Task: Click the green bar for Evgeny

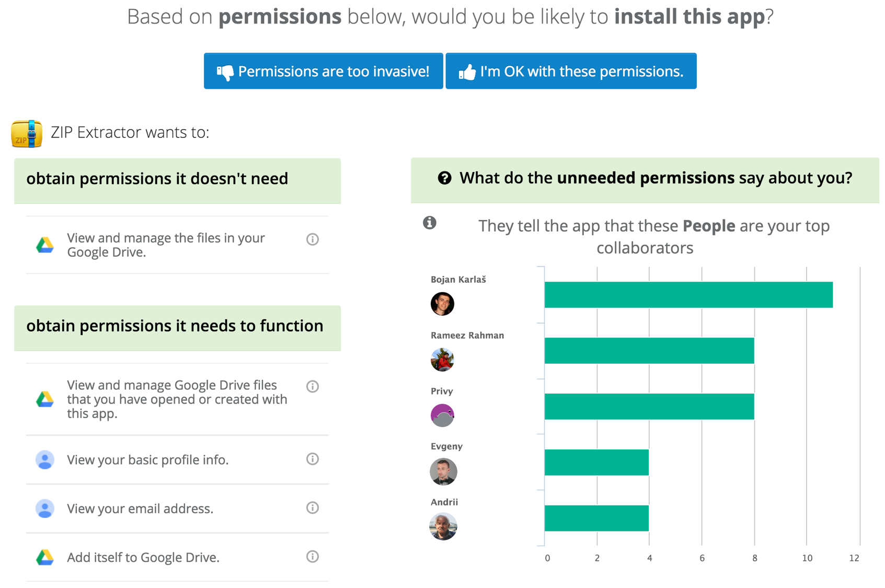Action: click(x=596, y=462)
